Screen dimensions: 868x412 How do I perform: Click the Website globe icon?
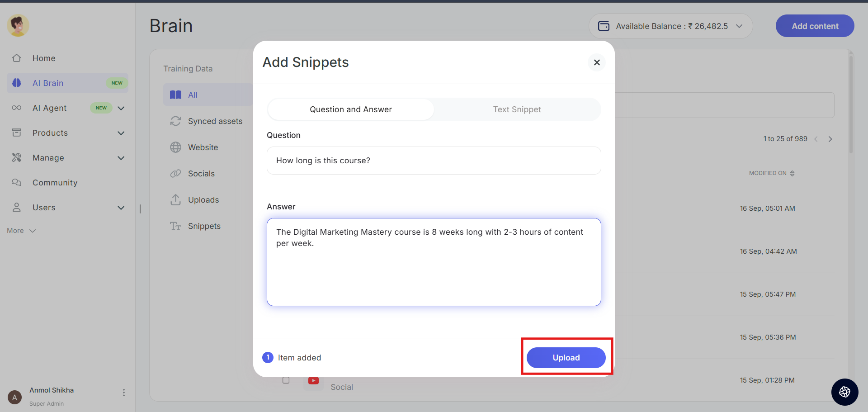tap(175, 147)
